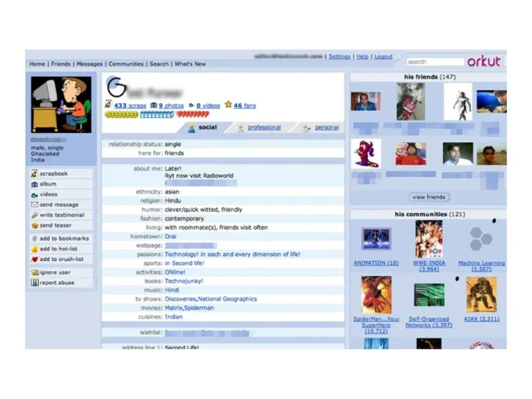Click the red motorcycle friend photo
532x399 pixels.
coord(411,102)
